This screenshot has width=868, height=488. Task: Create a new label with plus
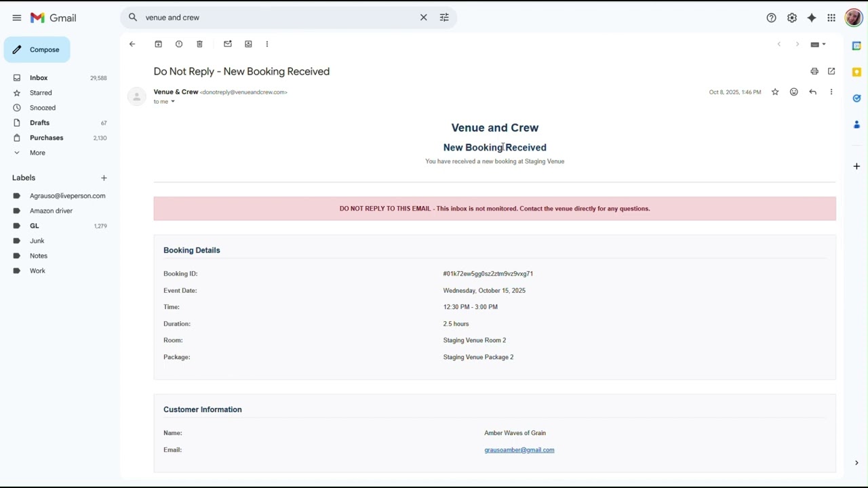tap(104, 178)
